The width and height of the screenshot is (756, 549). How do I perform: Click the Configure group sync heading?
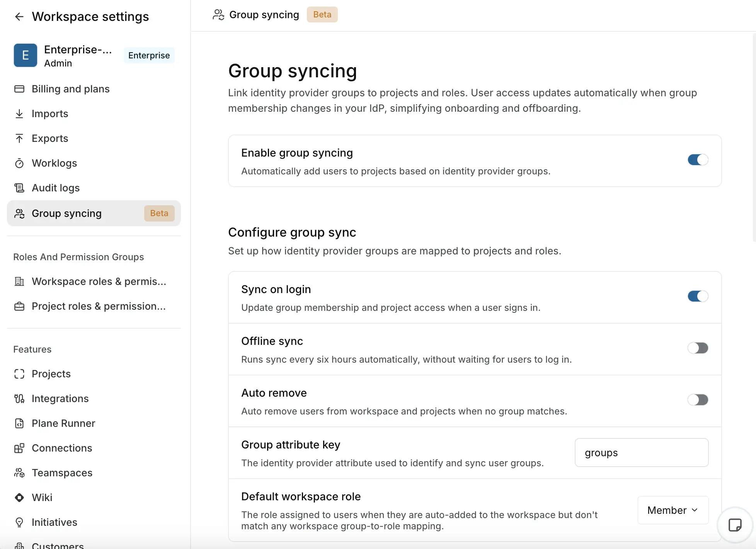coord(292,232)
